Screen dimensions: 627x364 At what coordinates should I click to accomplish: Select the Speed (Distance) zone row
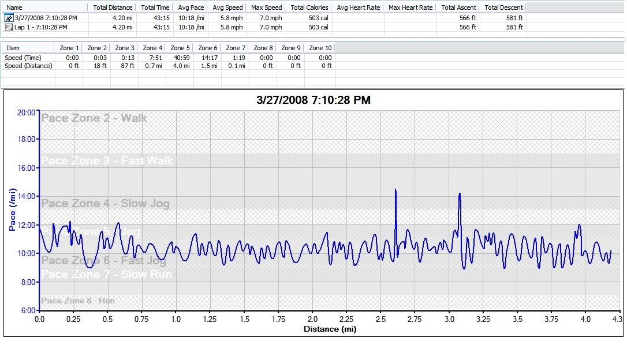(28, 66)
